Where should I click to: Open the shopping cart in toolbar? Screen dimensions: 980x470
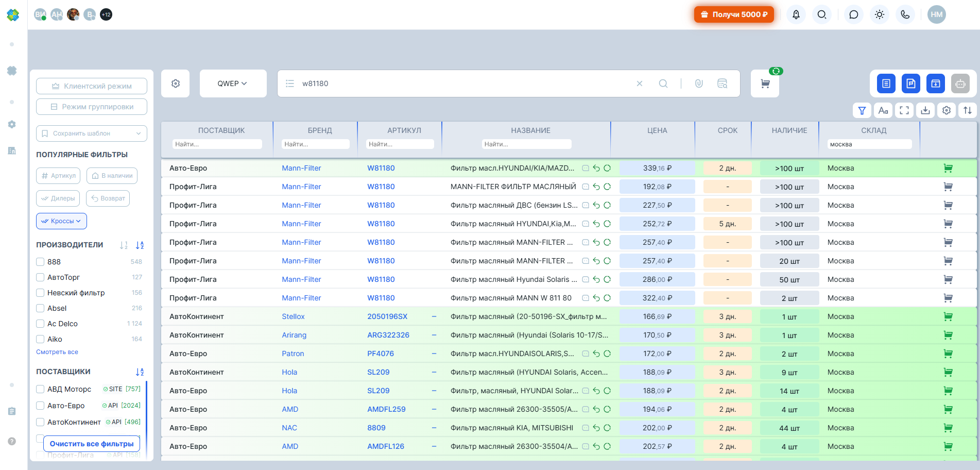(765, 83)
